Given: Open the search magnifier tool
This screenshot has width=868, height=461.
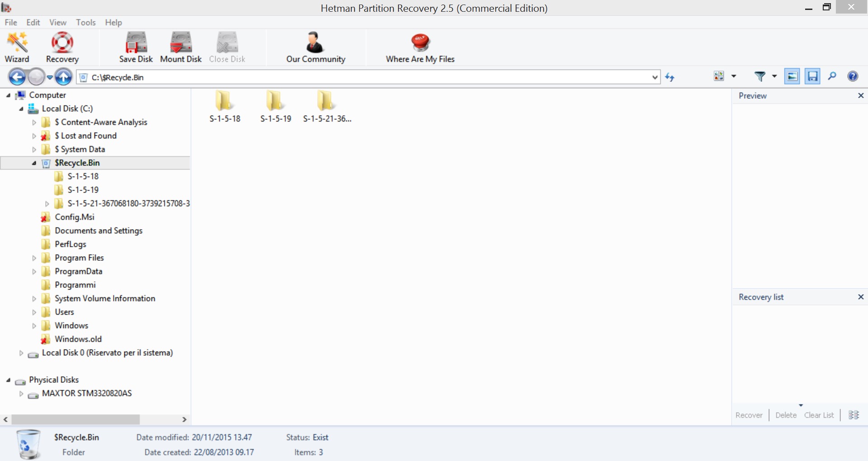Looking at the screenshot, I should click(x=832, y=76).
